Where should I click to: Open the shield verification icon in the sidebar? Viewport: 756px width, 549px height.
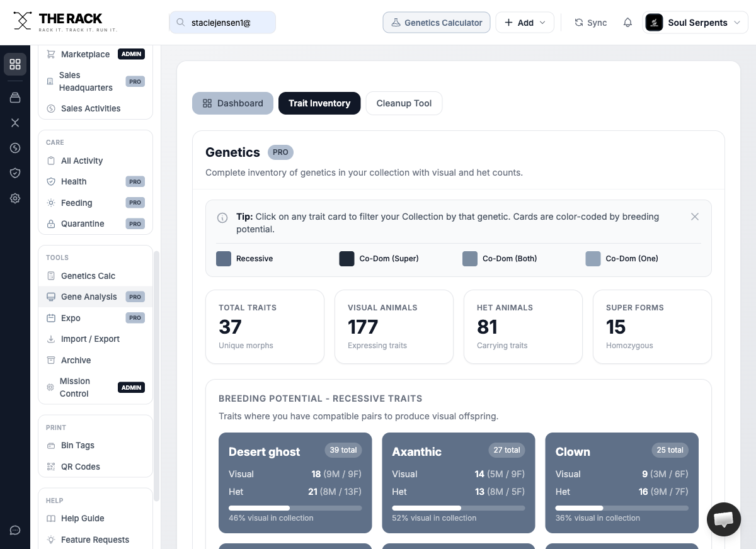(15, 173)
